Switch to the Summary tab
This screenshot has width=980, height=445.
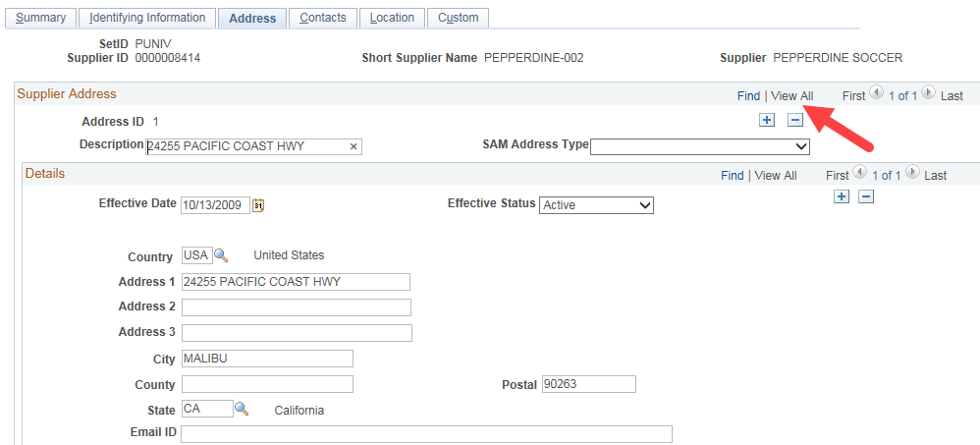point(40,18)
